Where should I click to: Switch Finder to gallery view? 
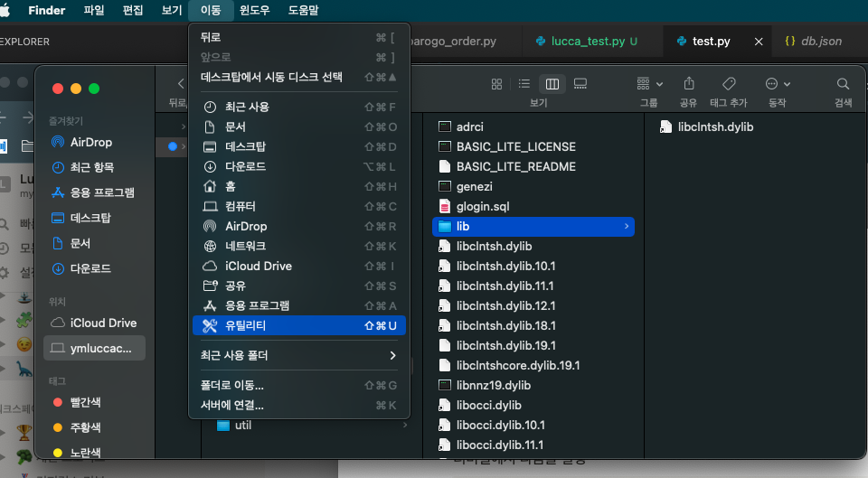[x=580, y=83]
